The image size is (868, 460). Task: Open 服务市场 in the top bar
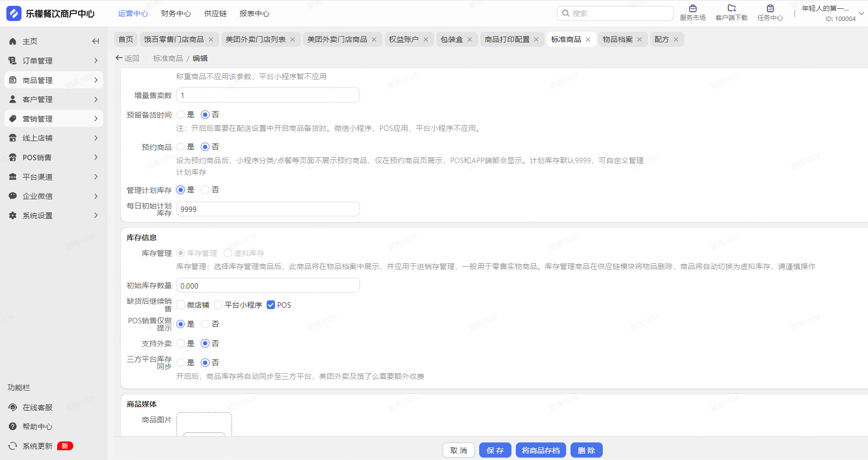pos(693,13)
